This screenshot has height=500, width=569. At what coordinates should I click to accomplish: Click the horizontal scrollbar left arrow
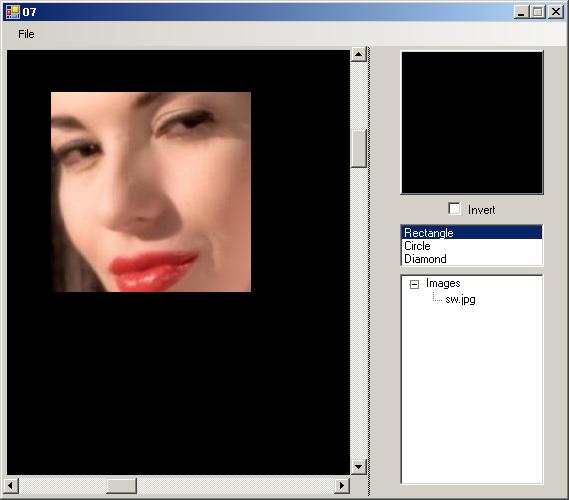[x=11, y=485]
